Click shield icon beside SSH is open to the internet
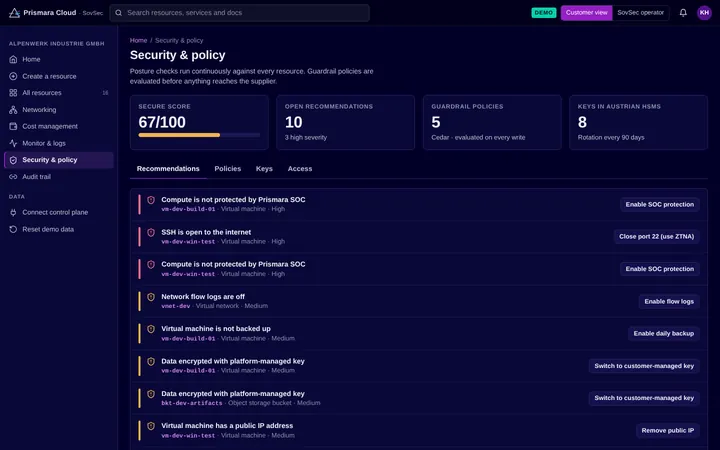The image size is (720, 450). 151,232
